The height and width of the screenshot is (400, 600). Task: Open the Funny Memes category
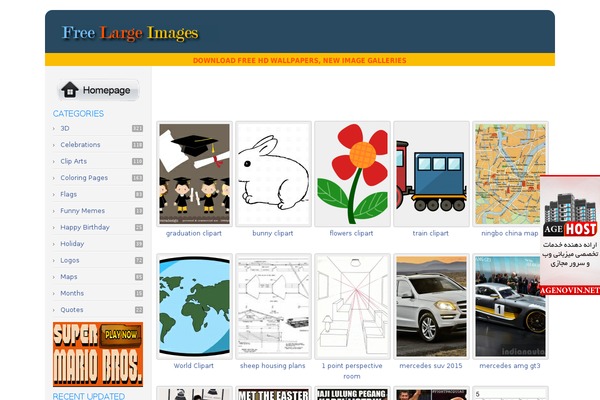82,211
